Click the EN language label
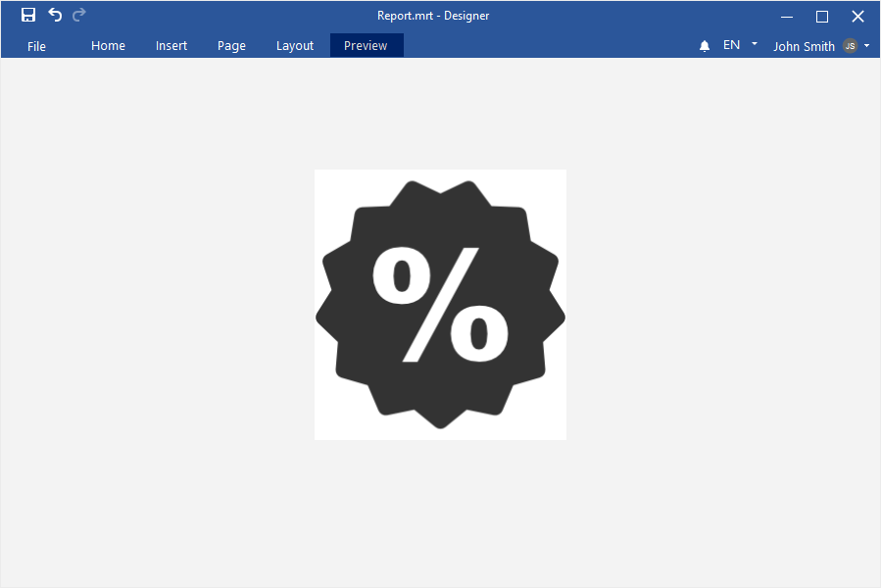This screenshot has width=881, height=588. (x=731, y=45)
